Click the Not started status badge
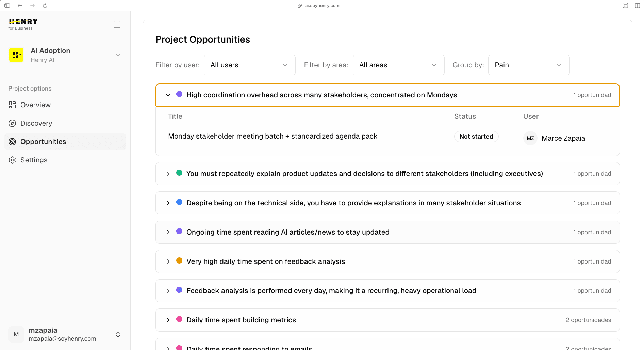This screenshot has height=350, width=644. [x=476, y=136]
